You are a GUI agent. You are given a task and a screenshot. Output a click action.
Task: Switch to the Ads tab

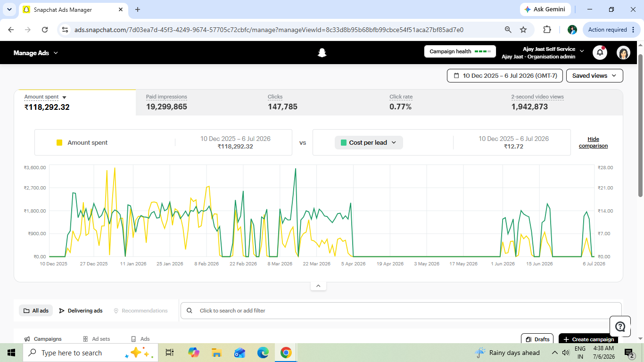[x=140, y=339]
